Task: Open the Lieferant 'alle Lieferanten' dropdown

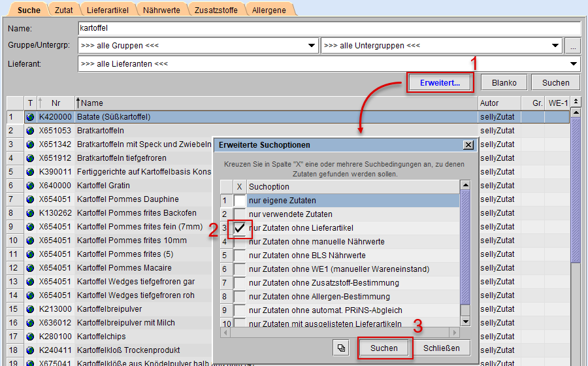Action: click(574, 64)
